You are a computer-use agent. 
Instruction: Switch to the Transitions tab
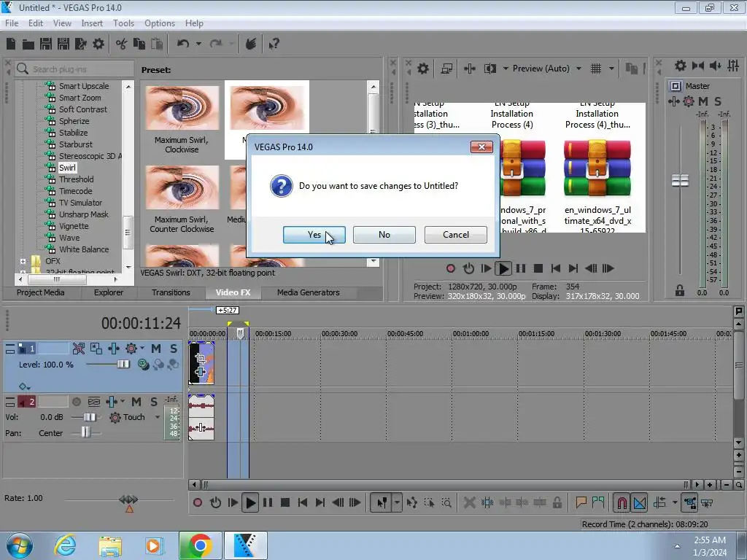pyautogui.click(x=171, y=292)
